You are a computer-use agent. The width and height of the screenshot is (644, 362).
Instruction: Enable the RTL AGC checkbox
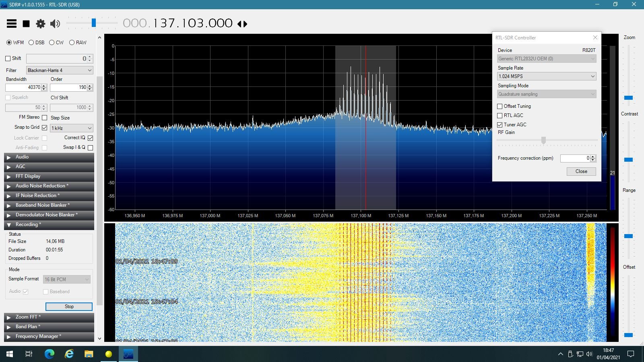[500, 115]
